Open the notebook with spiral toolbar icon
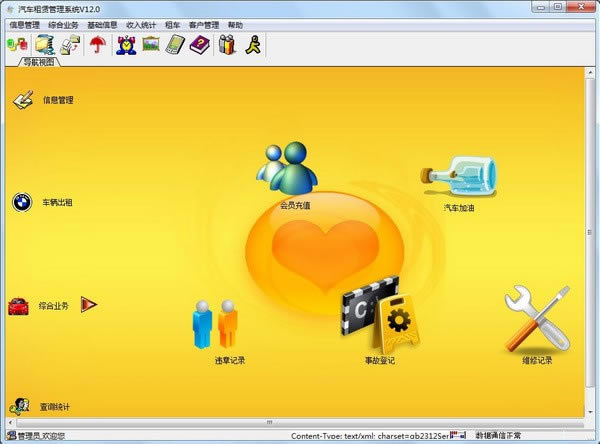Viewport: 600px width, 444px height. 45,44
